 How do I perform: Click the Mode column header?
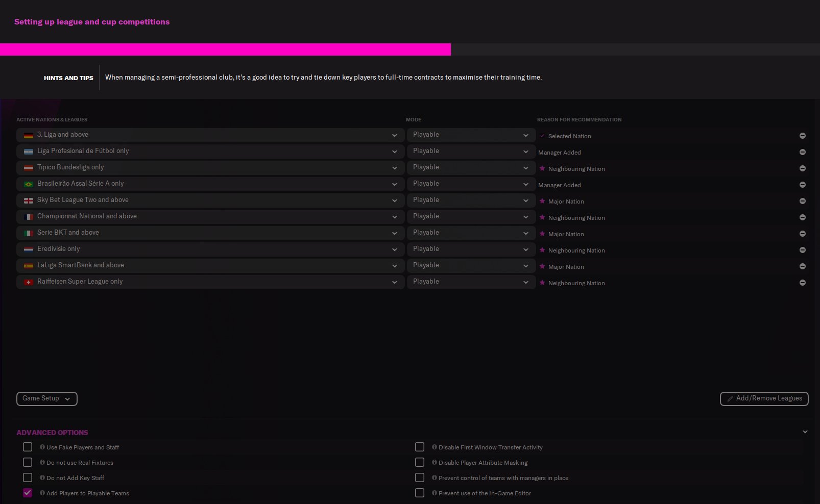point(414,120)
